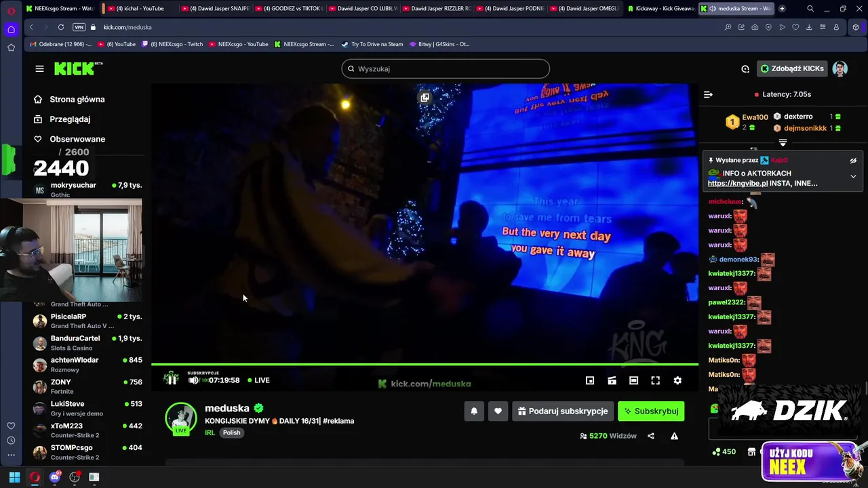This screenshot has width=868, height=488.
Task: Focus the Wyszukaj search field
Action: tap(446, 68)
